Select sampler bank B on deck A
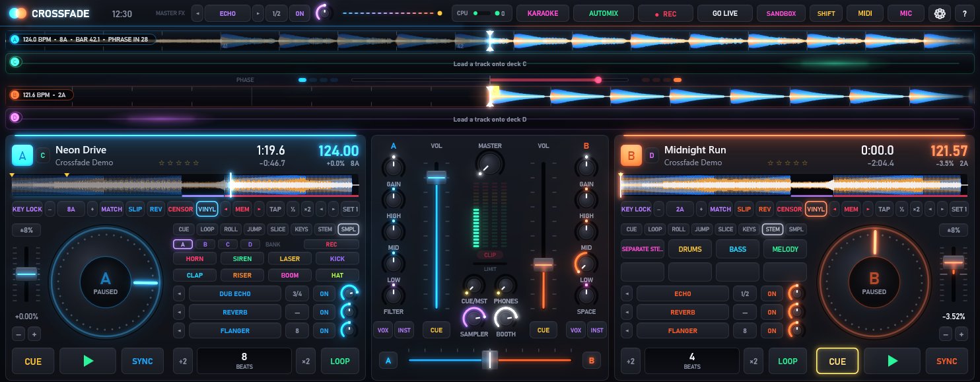 click(205, 244)
